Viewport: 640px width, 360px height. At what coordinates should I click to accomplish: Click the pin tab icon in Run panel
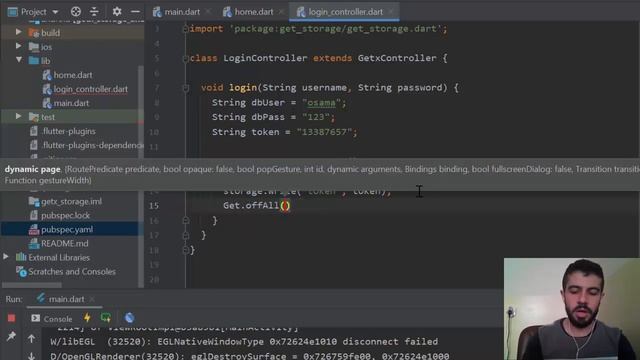[x=11, y=336]
